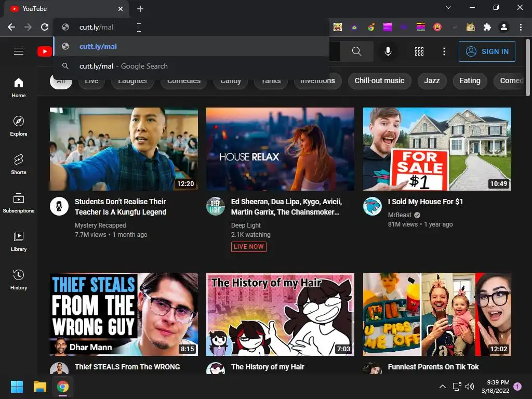Select the cutt.ly/mal URL suggestion
Screen dimensions: 532x399
tap(191, 46)
